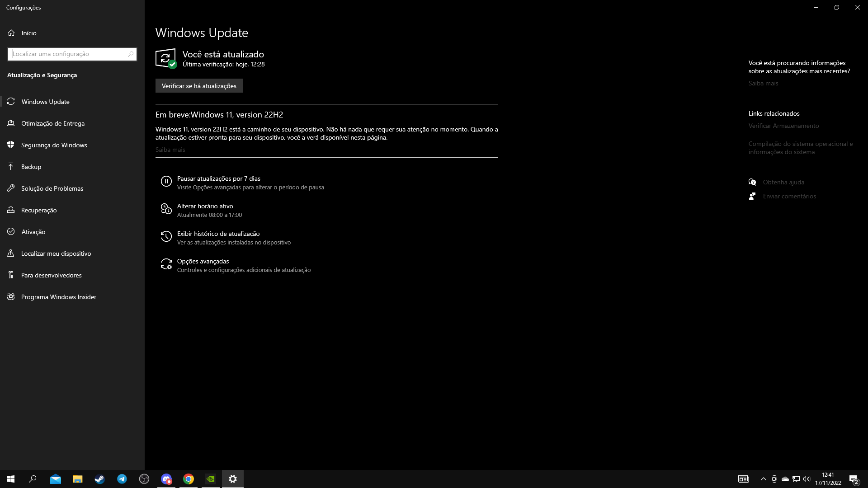Click the Localizar uma configuração search field

pyautogui.click(x=72, y=54)
